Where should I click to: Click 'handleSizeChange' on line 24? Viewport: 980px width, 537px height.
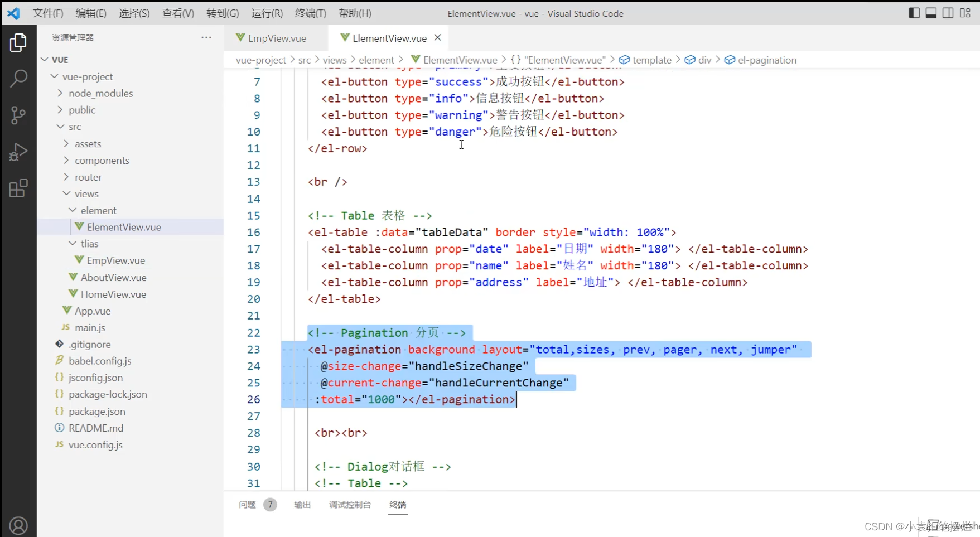(469, 366)
